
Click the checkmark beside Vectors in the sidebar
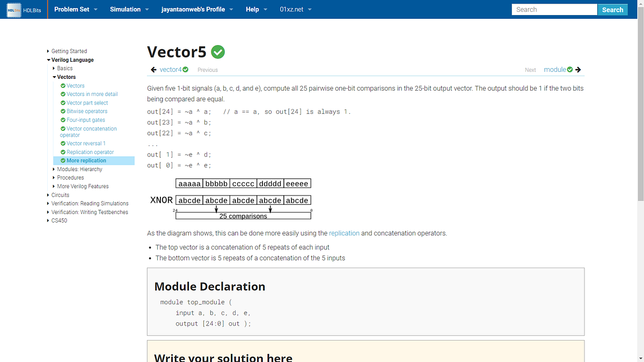(x=63, y=85)
